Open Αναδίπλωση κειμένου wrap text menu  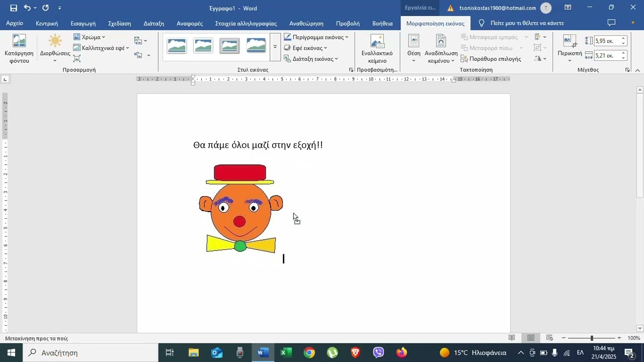(441, 49)
